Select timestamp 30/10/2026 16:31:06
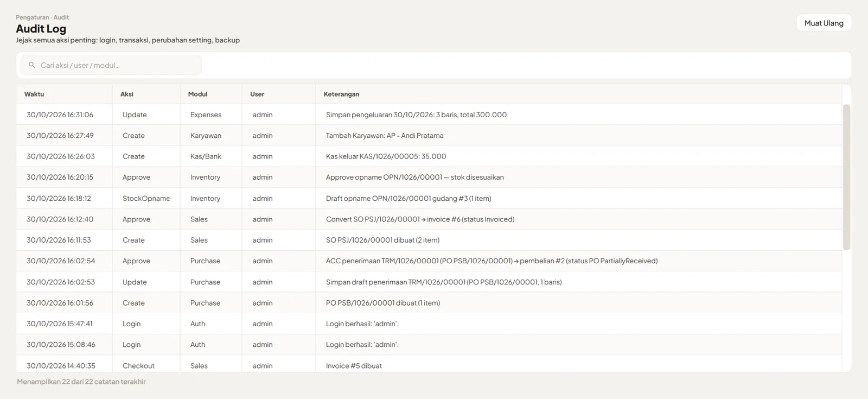 point(60,115)
